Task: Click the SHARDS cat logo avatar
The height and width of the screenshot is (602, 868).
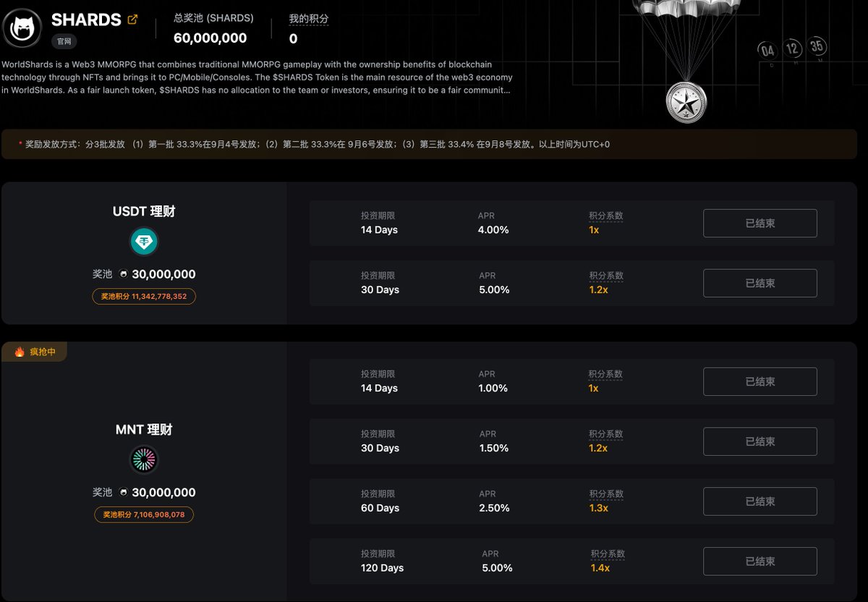Action: [x=22, y=28]
